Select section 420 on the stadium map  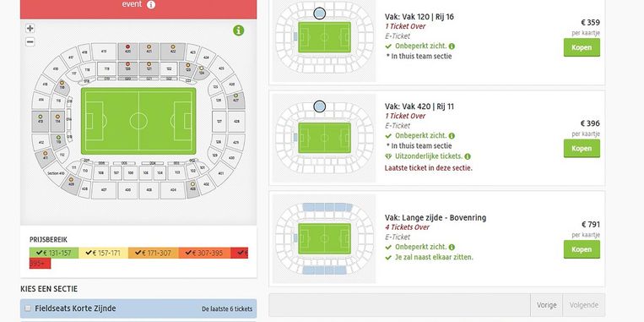(x=127, y=52)
